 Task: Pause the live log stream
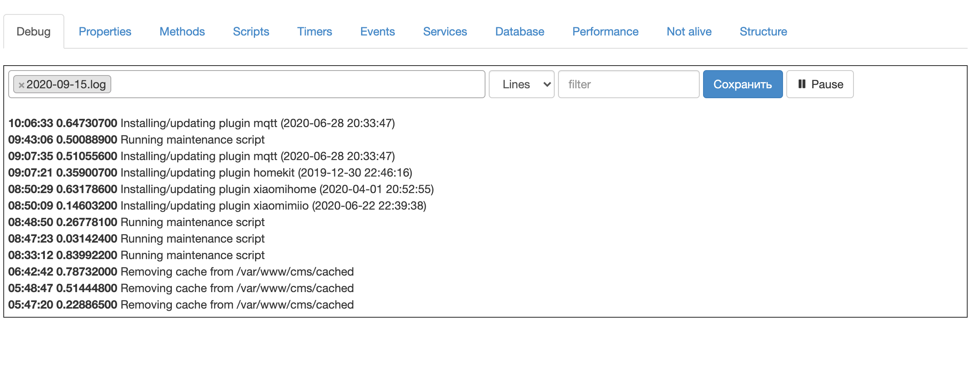(x=819, y=84)
